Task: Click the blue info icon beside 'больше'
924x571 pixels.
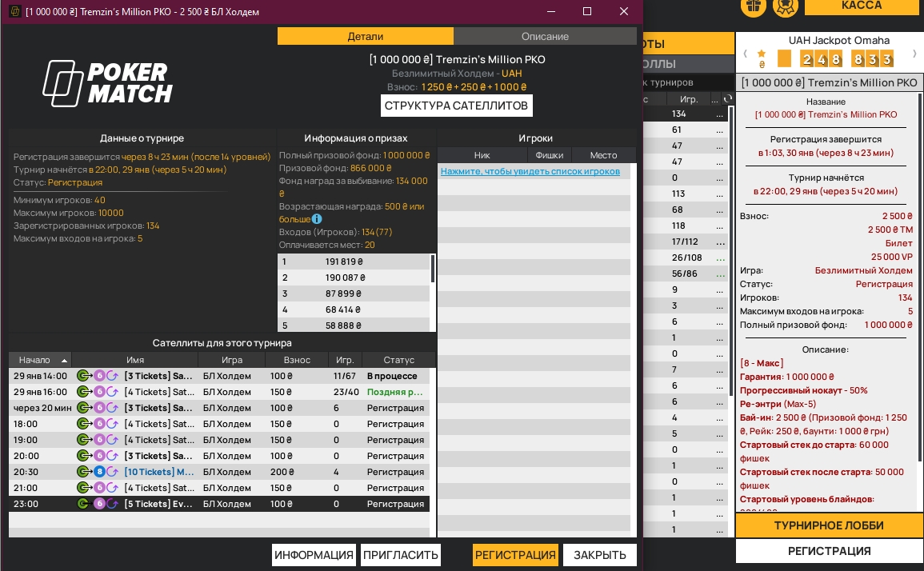Action: coord(317,219)
